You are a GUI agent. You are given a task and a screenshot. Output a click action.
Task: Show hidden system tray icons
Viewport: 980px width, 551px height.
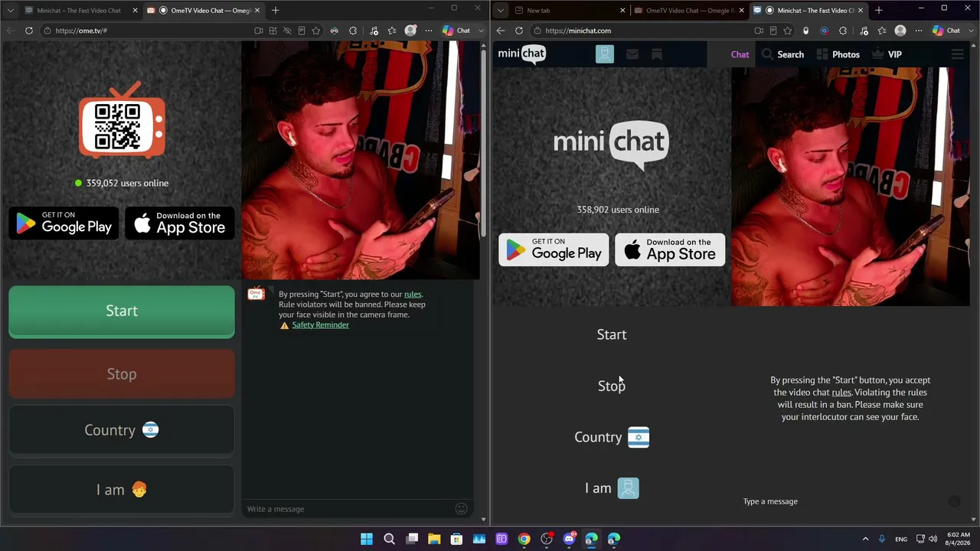pos(866,539)
